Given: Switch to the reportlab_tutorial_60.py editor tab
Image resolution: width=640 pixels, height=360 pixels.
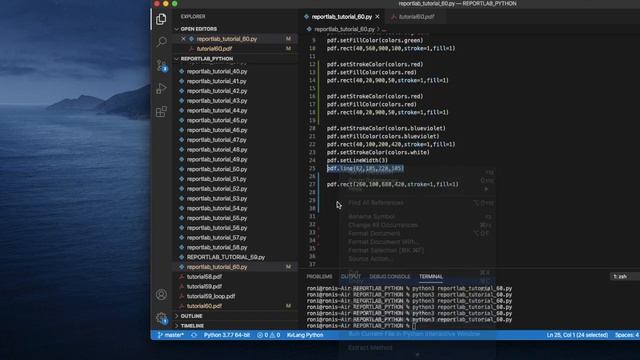Looking at the screenshot, I should click(x=341, y=17).
